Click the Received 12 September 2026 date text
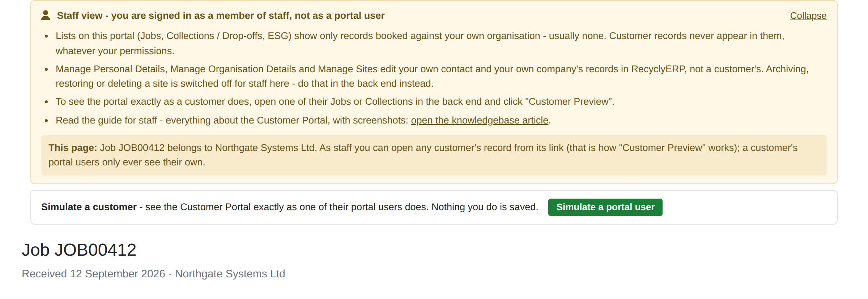Viewport: 868px width, 299px height. tap(93, 274)
